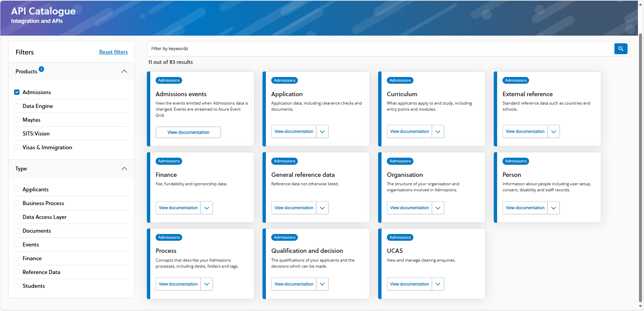Expand the Person card documentation dropdown
Screen dimensions: 644x311
point(554,208)
